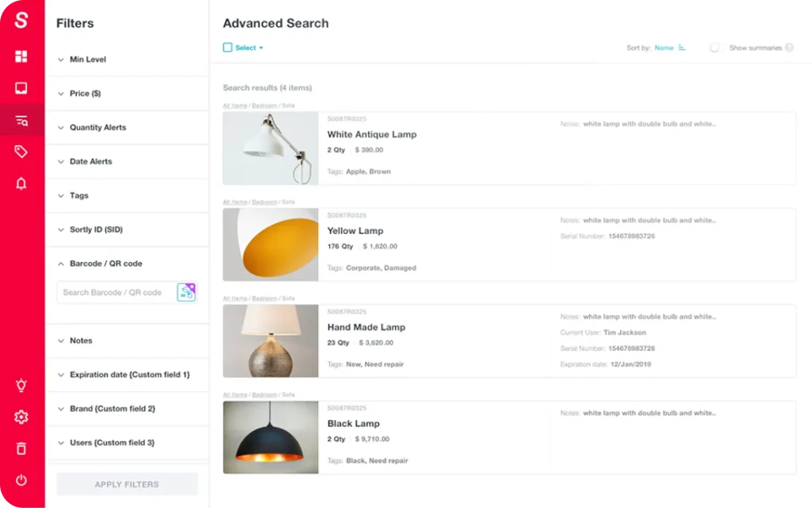
Task: Select the Items device icon in the sidebar
Action: coord(21,88)
